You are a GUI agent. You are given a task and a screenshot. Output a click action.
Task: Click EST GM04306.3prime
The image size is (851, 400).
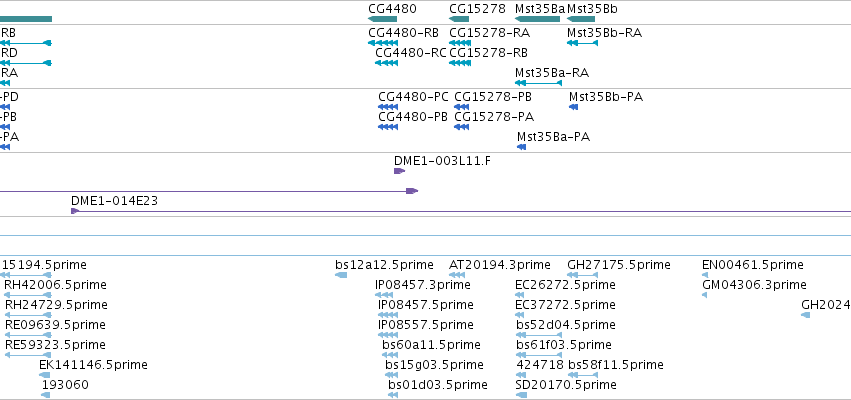(x=754, y=285)
